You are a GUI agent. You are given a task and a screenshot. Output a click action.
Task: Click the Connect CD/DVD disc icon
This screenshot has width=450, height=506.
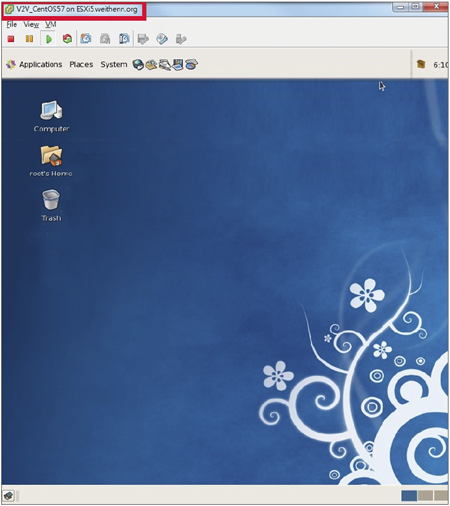coord(162,39)
